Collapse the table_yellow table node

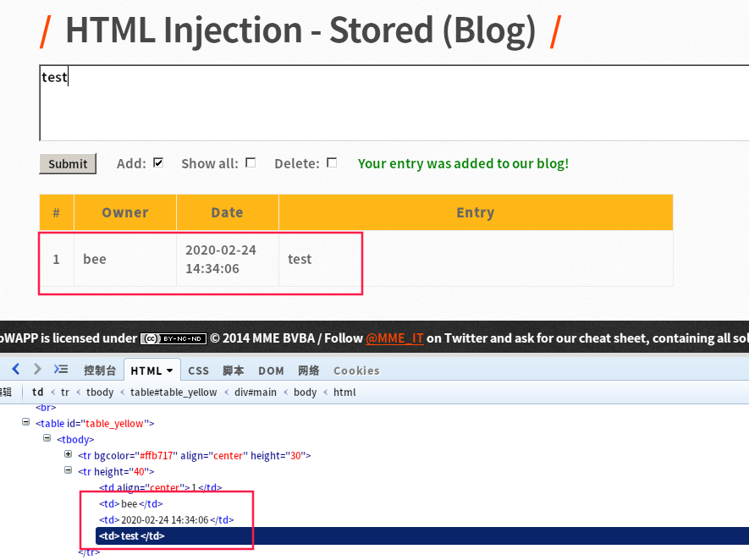point(26,423)
